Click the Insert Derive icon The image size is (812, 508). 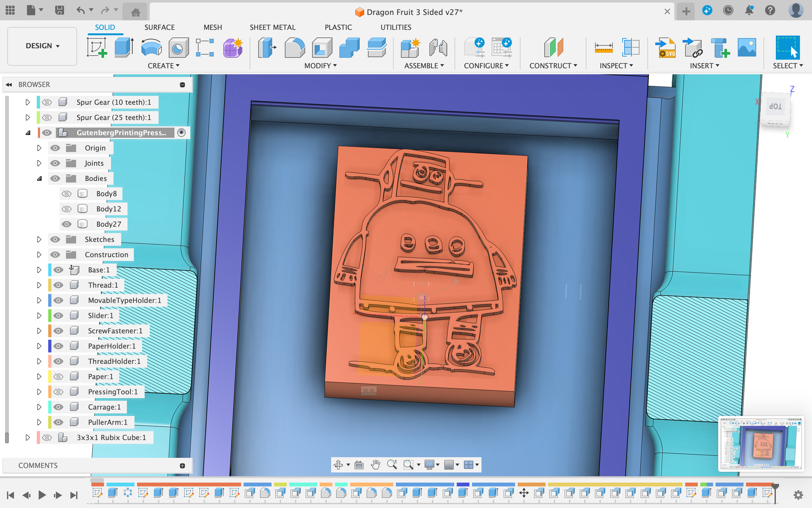tap(693, 48)
